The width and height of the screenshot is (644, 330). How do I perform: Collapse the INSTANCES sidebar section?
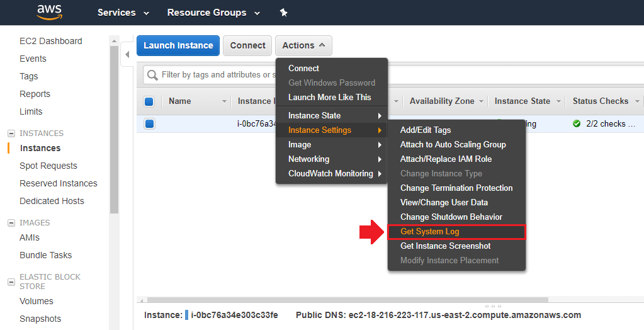(x=11, y=134)
